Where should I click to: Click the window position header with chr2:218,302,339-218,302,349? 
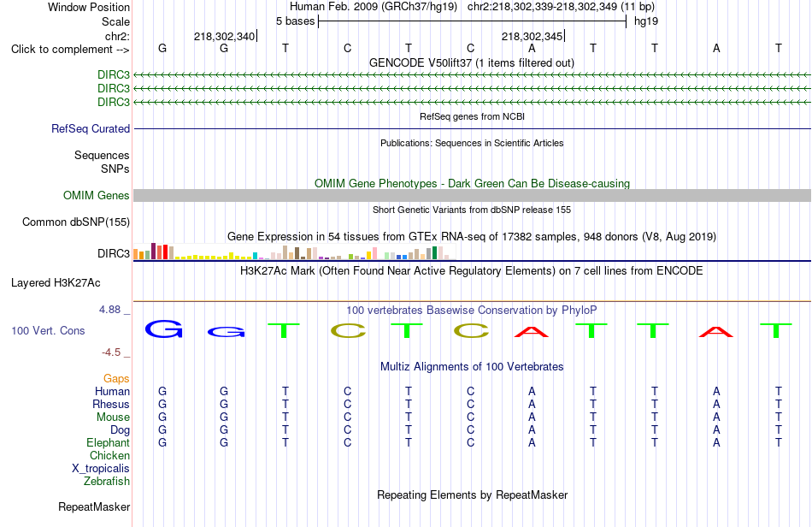coord(472,7)
